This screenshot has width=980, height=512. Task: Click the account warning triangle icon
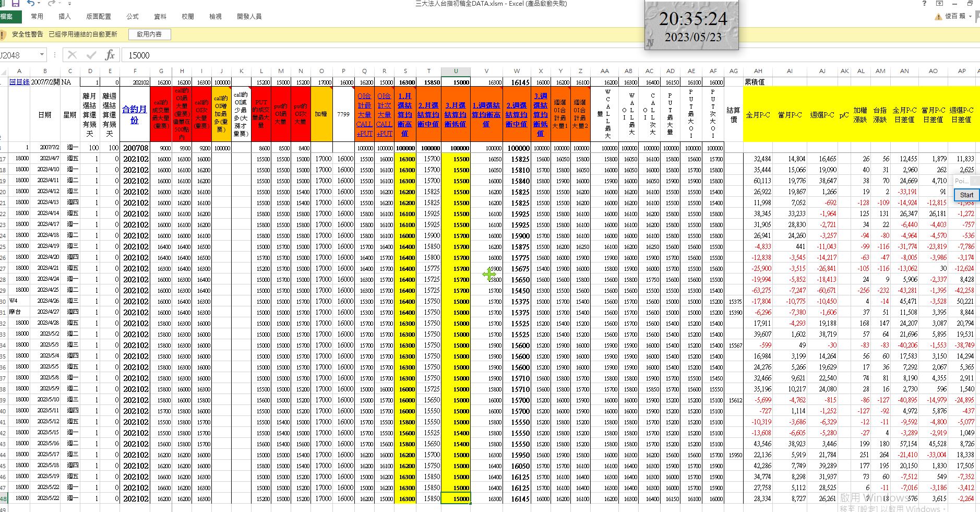[939, 17]
